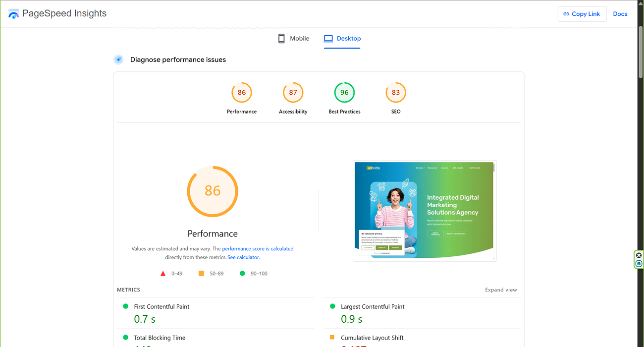Screen dimensions: 644x347
Task: Click the 0.9 s Largest Contentful Paint value
Action: pyautogui.click(x=352, y=319)
